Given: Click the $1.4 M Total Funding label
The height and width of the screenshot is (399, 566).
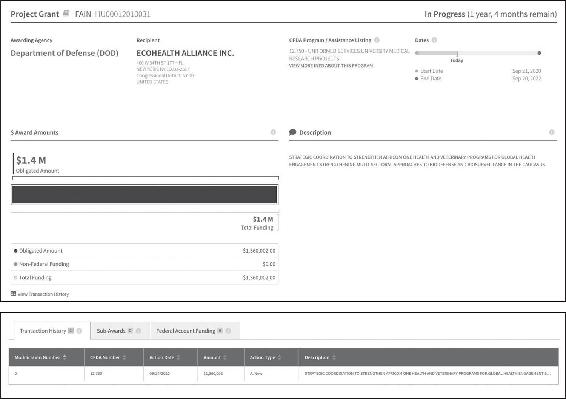Looking at the screenshot, I should click(x=257, y=223).
